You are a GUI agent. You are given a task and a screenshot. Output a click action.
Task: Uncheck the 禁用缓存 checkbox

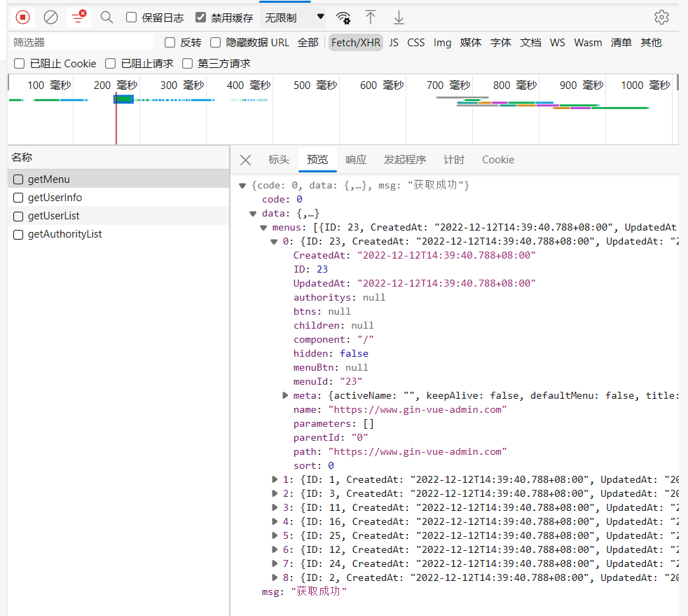201,18
